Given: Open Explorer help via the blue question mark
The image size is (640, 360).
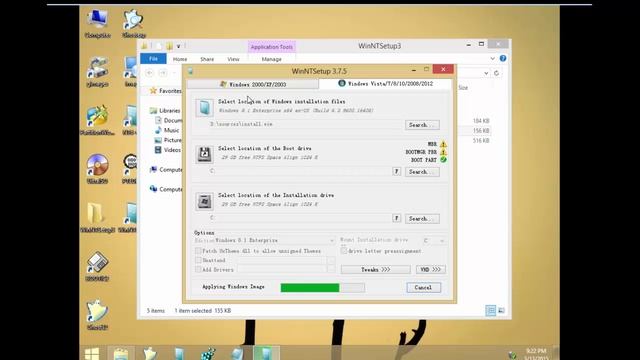Looking at the screenshot, I should pos(503,58).
